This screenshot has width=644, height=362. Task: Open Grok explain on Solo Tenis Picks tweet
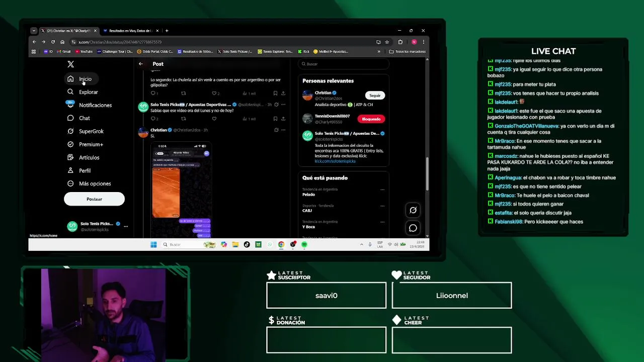pos(276,105)
